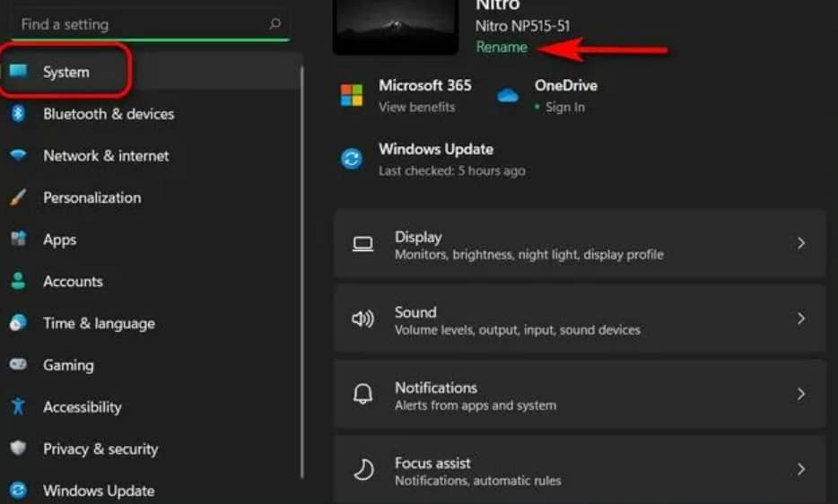The image size is (838, 504).
Task: Click the Display laptop icon
Action: [362, 244]
